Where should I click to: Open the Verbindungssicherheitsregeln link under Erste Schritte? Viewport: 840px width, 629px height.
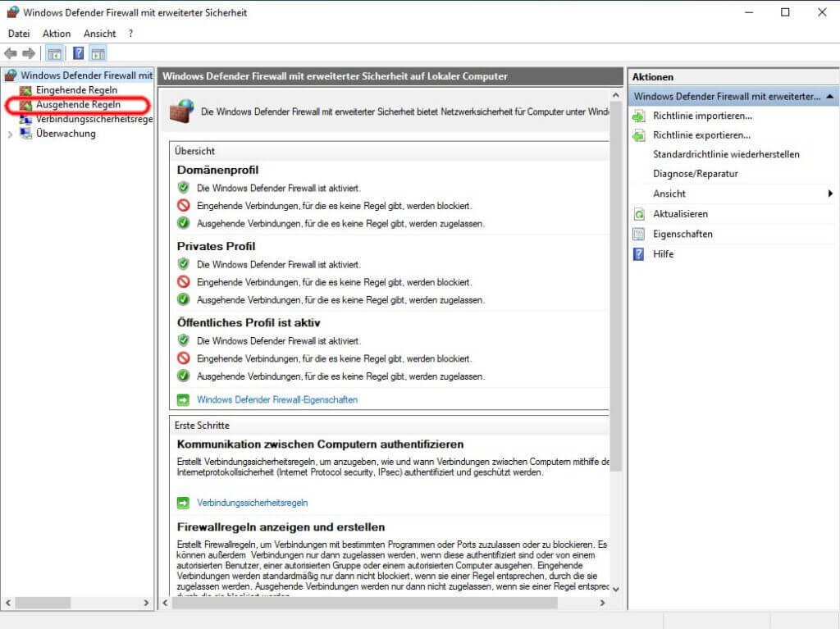tap(253, 503)
